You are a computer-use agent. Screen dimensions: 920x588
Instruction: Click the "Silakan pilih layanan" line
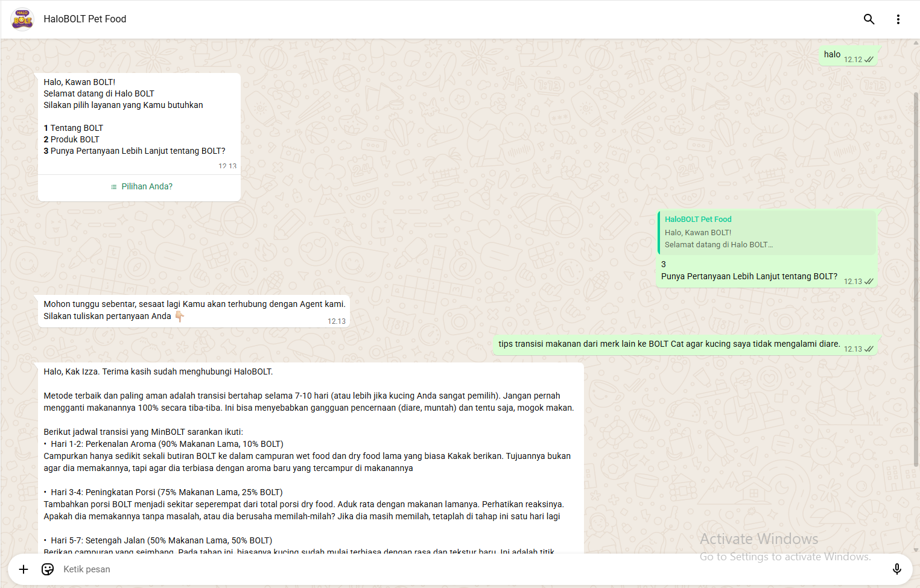123,105
